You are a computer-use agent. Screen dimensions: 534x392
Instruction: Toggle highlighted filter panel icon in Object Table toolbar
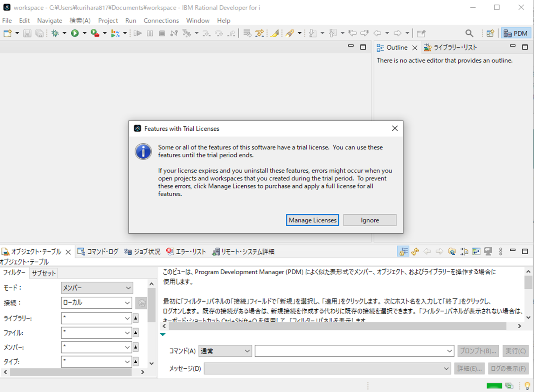(403, 252)
